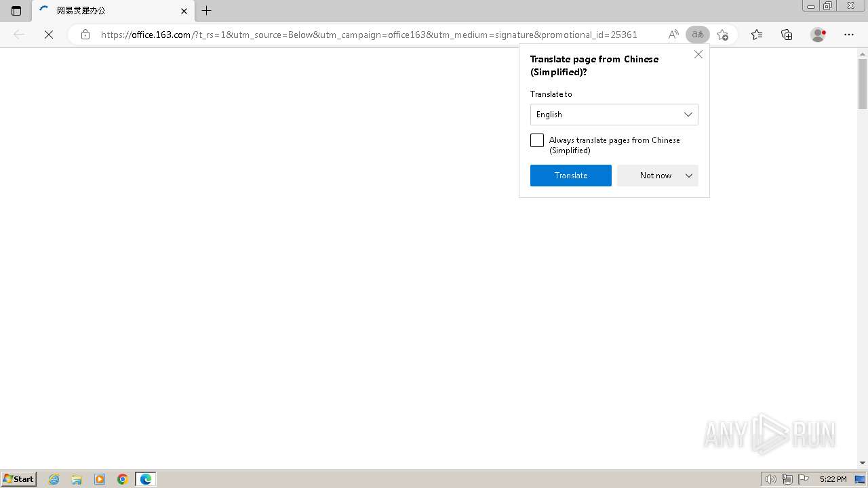The image size is (868, 488).
Task: Expand the Not now options arrow
Action: pos(689,176)
